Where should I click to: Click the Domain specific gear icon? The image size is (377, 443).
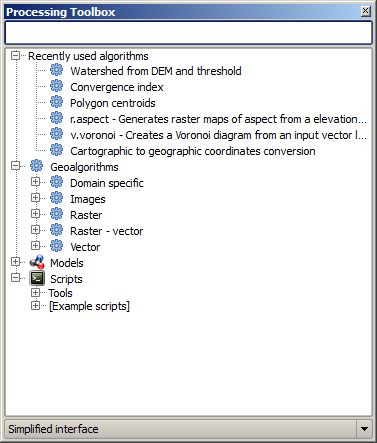tap(56, 182)
